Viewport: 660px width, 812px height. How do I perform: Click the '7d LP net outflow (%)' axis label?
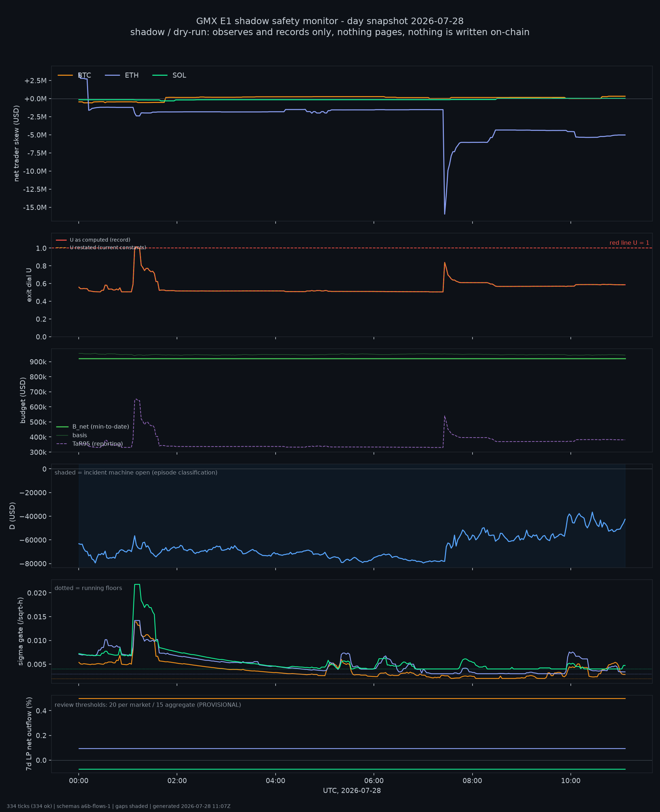point(29,734)
